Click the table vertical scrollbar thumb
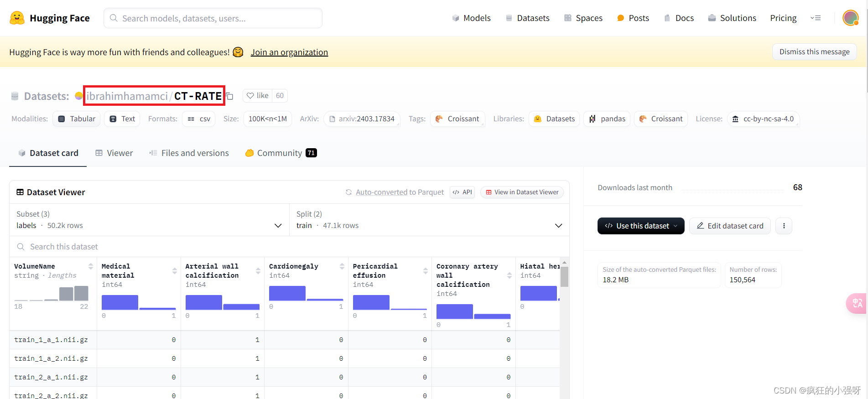Screen dimensions: 868x399 [x=564, y=276]
